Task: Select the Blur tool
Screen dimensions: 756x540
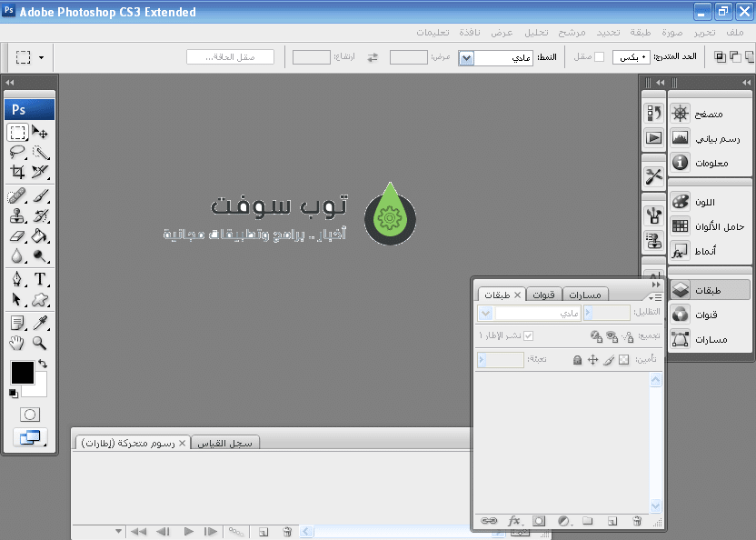Action: [17, 255]
